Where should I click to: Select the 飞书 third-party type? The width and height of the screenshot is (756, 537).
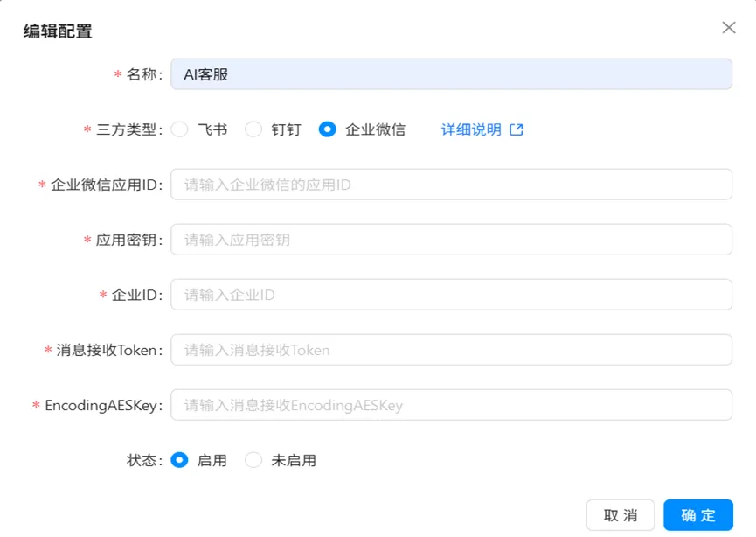click(x=180, y=129)
